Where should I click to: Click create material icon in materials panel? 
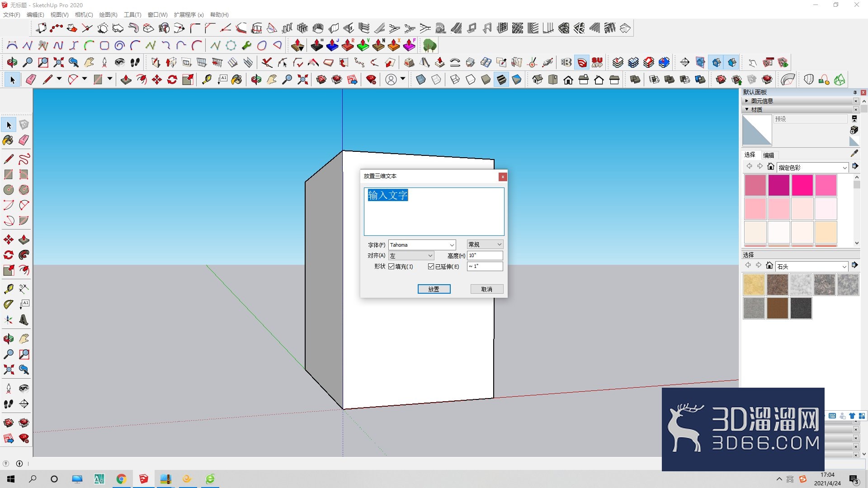(854, 130)
